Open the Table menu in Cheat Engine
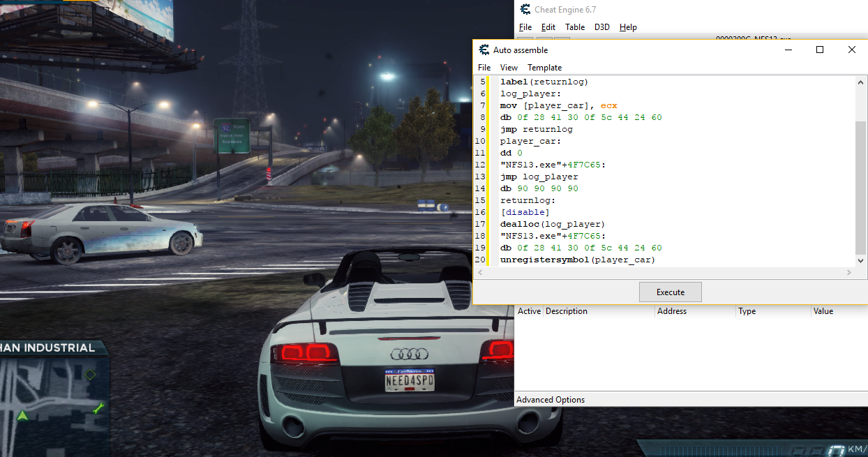 (x=575, y=27)
